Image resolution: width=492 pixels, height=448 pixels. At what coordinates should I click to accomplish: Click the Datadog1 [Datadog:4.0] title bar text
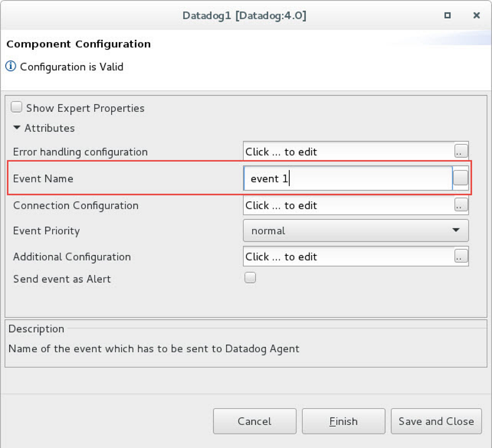tap(244, 15)
